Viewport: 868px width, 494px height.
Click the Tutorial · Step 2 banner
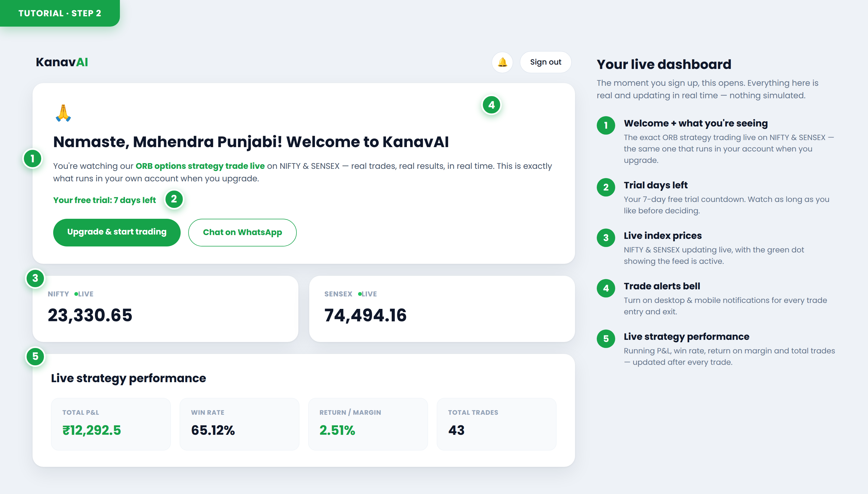point(60,13)
